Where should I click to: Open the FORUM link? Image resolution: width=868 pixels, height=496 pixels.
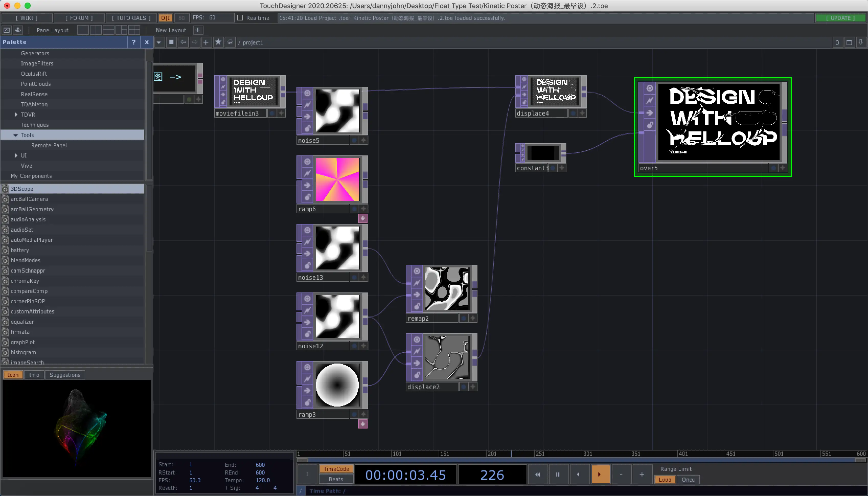pos(79,18)
